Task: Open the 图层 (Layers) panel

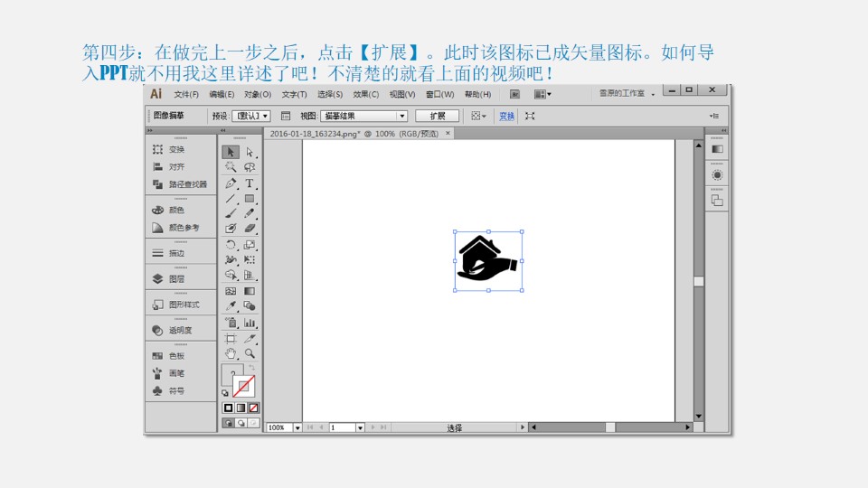Action: pyautogui.click(x=176, y=279)
